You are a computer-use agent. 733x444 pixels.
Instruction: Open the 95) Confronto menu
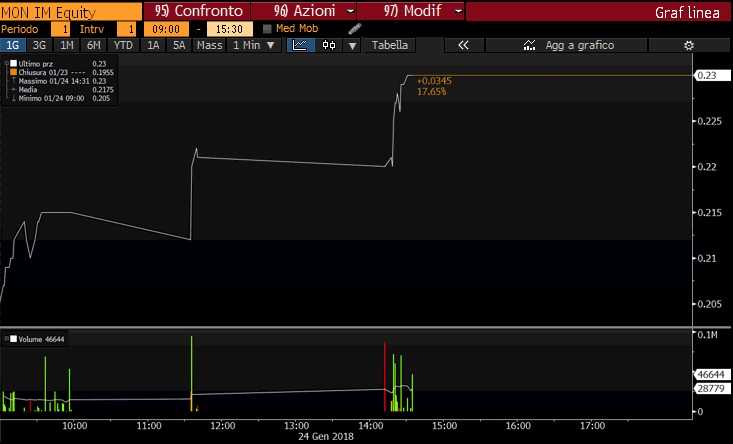click(198, 11)
